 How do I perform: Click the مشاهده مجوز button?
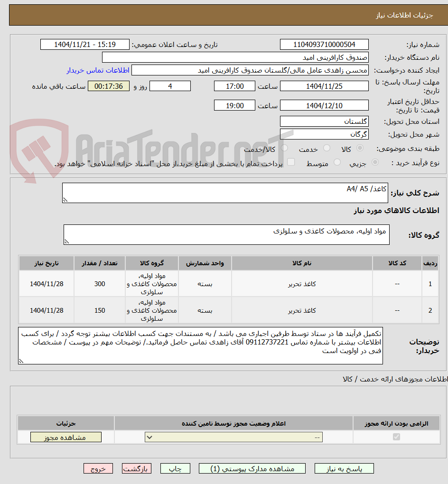pyautogui.click(x=66, y=437)
